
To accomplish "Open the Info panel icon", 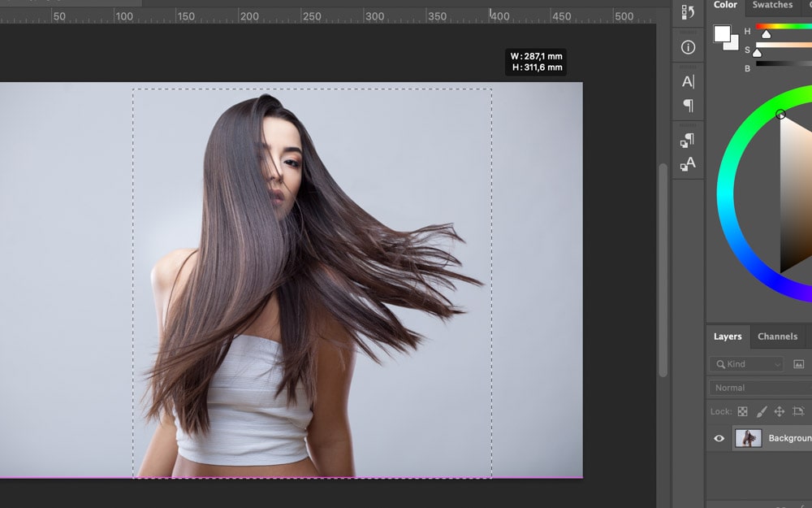I will (688, 47).
